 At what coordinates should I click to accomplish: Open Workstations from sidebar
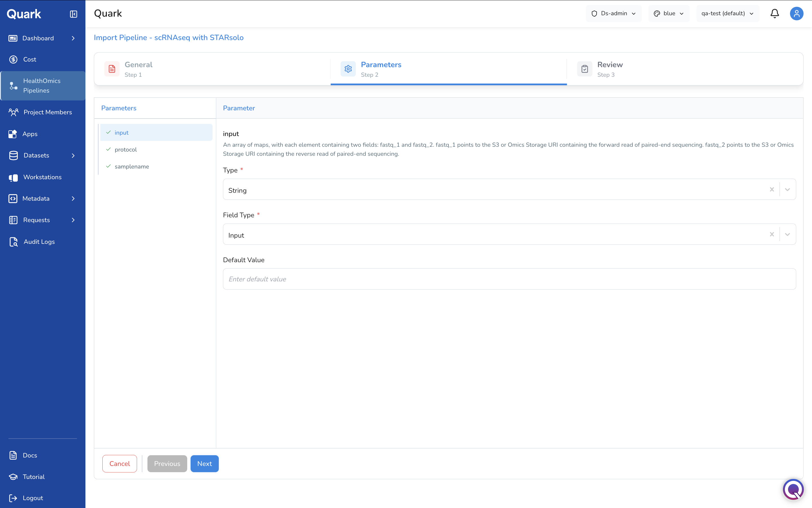43,178
